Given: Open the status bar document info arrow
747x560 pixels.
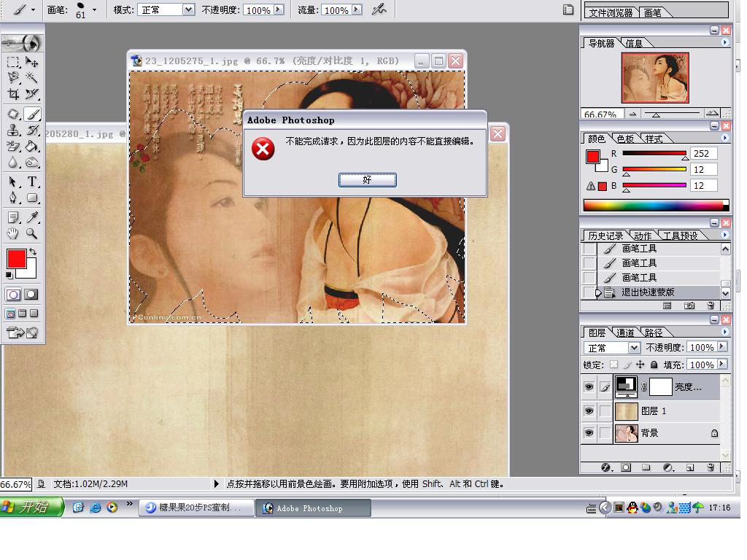Looking at the screenshot, I should 216,484.
